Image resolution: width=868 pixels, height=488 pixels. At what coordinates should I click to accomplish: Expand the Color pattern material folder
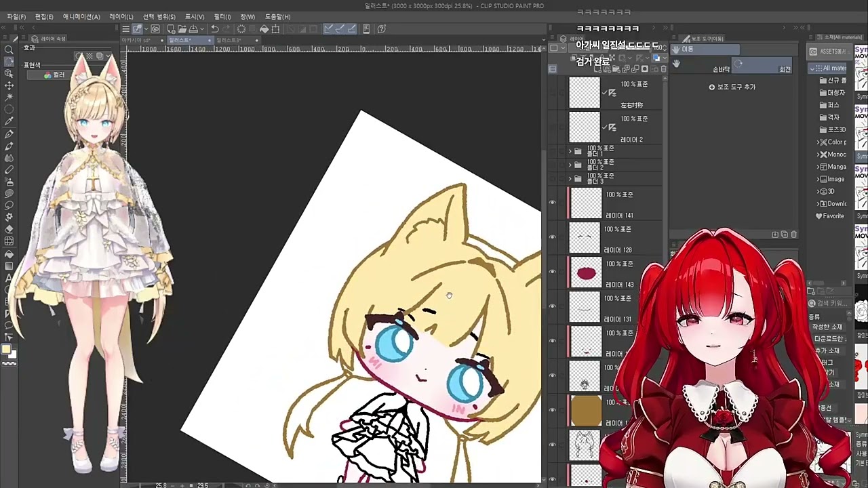818,142
